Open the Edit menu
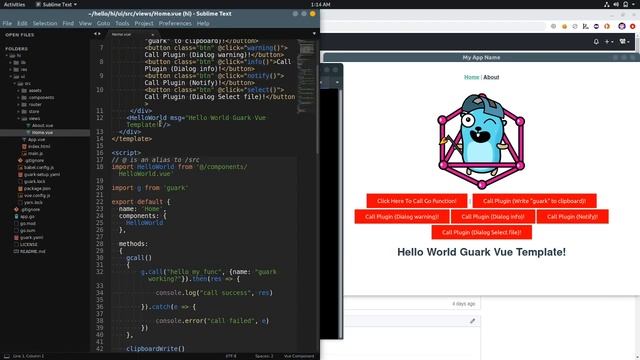The width and height of the screenshot is (640, 360). click(x=22, y=23)
